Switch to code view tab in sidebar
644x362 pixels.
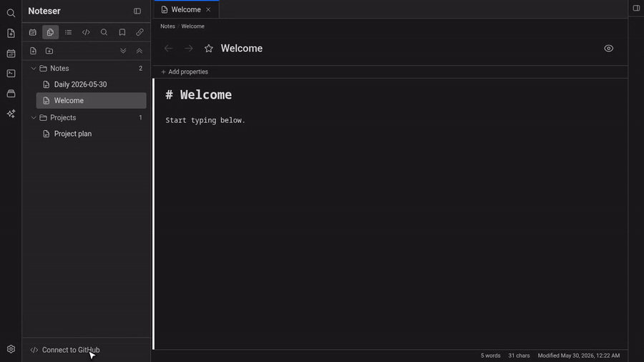pyautogui.click(x=86, y=32)
